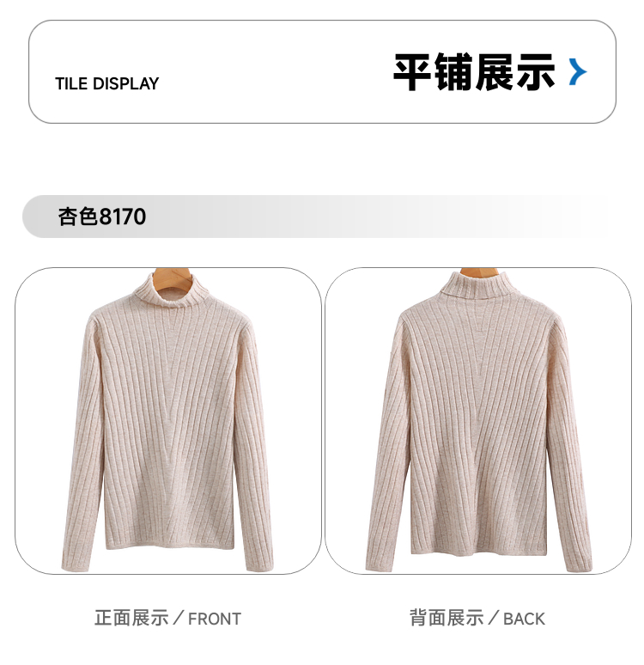644x665 pixels.
Task: Click the blue chevron arrow beside 平铺展示
Action: 578,71
